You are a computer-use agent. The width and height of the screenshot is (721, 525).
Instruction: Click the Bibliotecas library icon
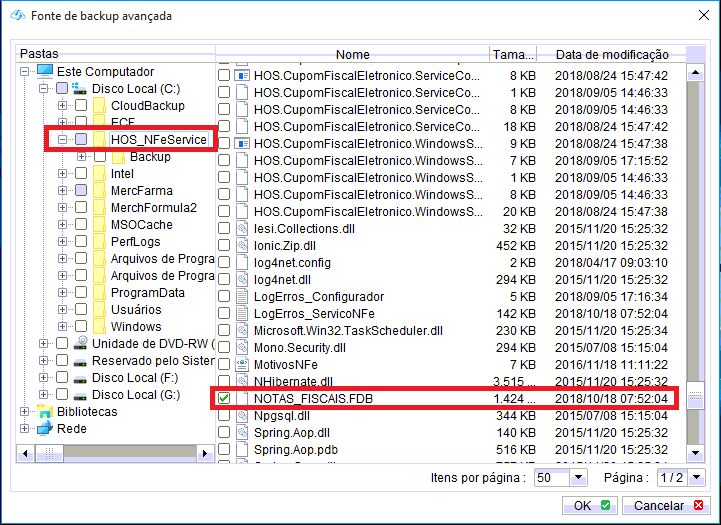click(x=45, y=412)
